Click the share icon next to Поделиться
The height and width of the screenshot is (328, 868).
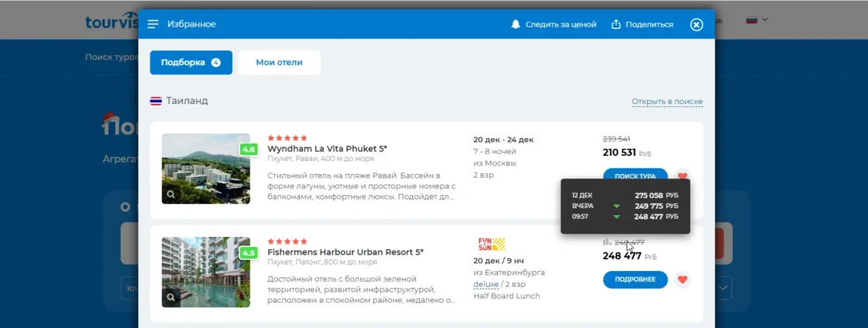point(616,25)
